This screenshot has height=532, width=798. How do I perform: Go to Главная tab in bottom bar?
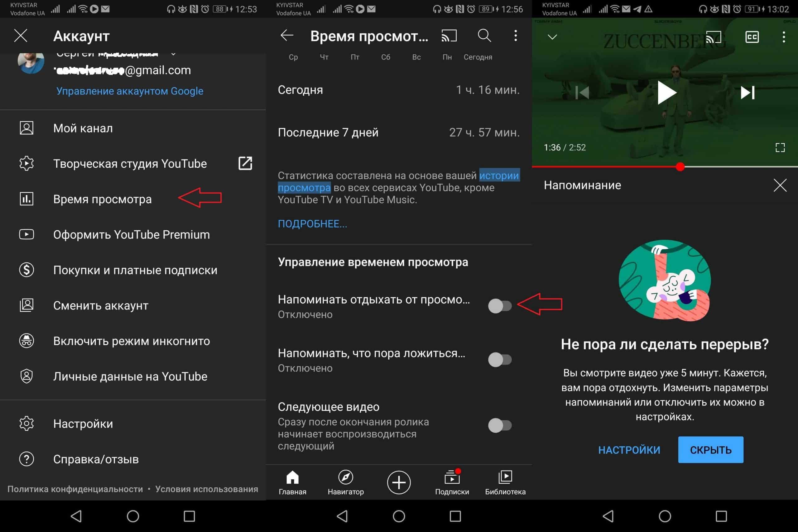point(292,482)
